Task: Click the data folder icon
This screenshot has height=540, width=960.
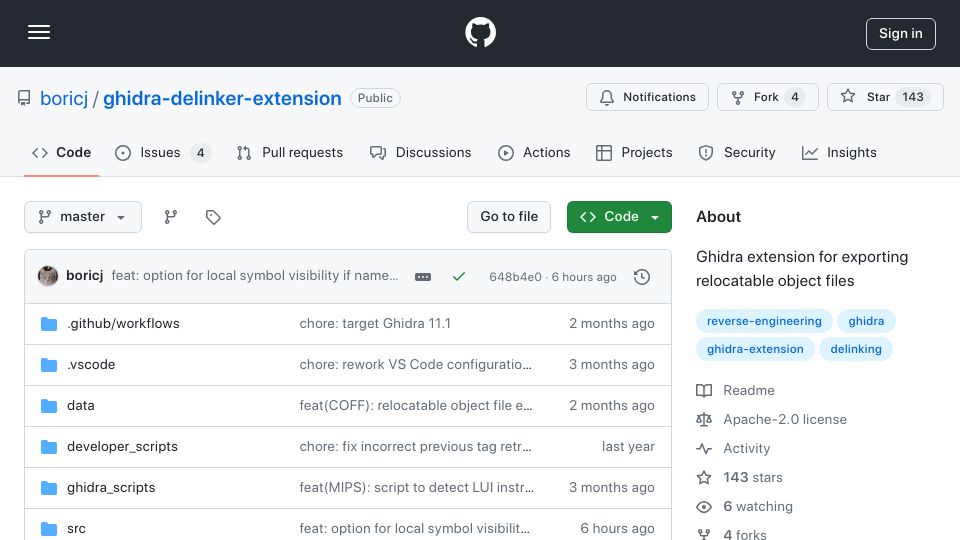Action: pyautogui.click(x=49, y=406)
